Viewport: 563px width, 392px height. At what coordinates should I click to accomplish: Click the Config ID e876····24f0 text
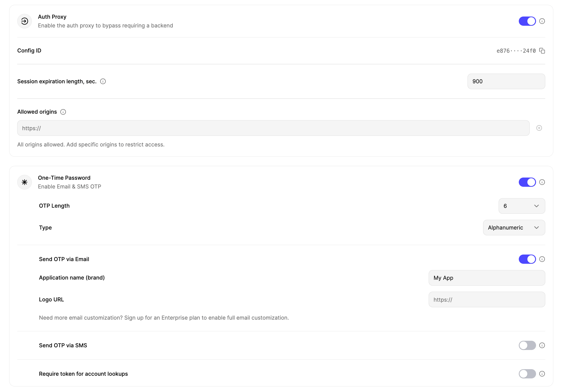(x=516, y=51)
